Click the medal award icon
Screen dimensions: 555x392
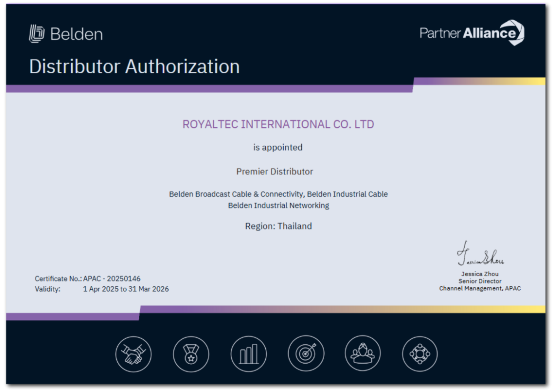tap(191, 354)
